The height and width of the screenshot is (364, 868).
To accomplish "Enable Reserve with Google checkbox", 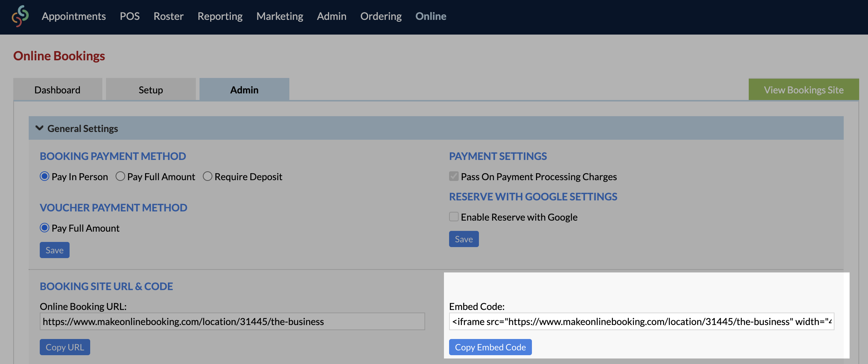I will (x=454, y=217).
